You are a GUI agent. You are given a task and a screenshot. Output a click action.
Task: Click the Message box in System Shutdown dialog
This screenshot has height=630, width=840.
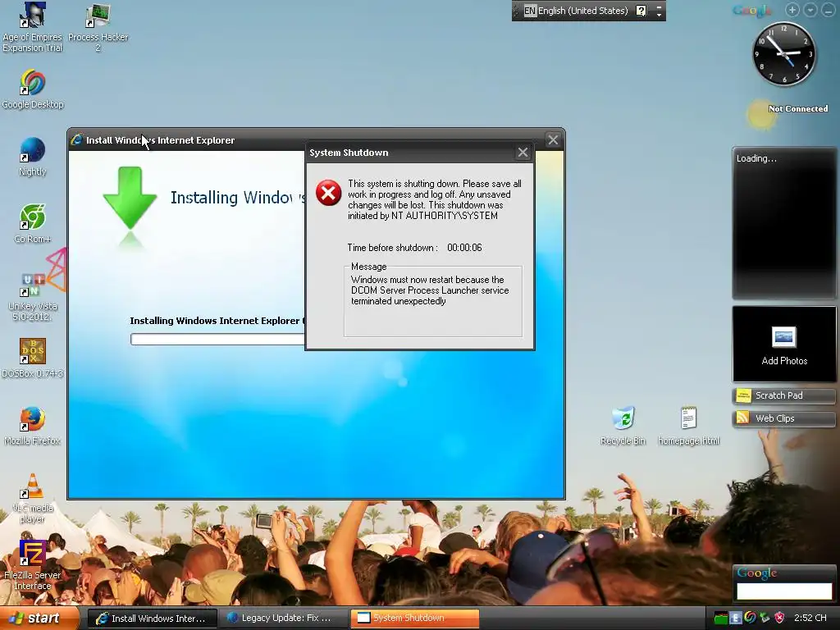[x=433, y=301]
